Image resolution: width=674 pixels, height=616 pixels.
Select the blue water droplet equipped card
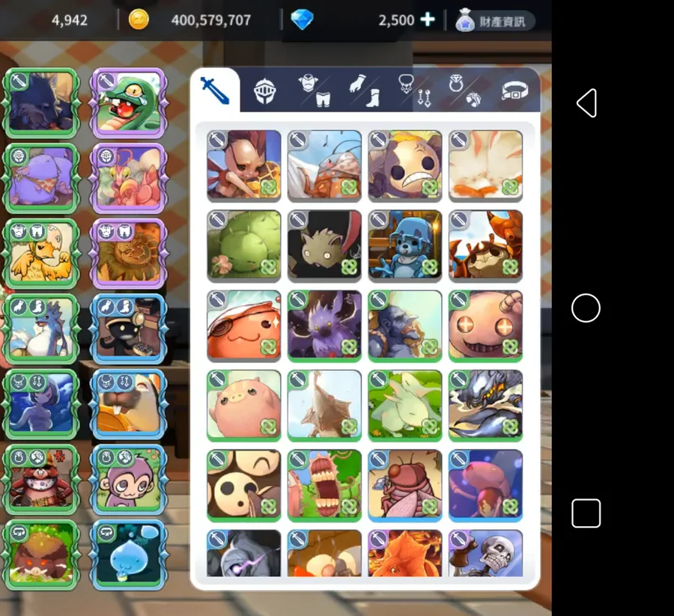129,555
